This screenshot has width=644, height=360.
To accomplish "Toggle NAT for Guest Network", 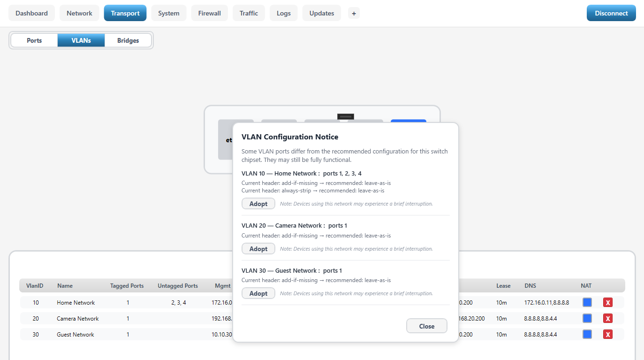I will coord(587,334).
